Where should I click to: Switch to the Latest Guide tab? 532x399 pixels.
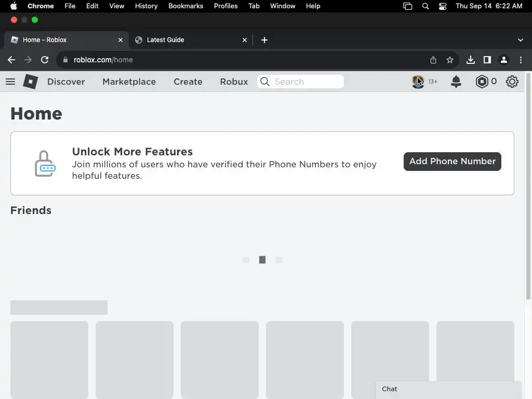coord(191,40)
